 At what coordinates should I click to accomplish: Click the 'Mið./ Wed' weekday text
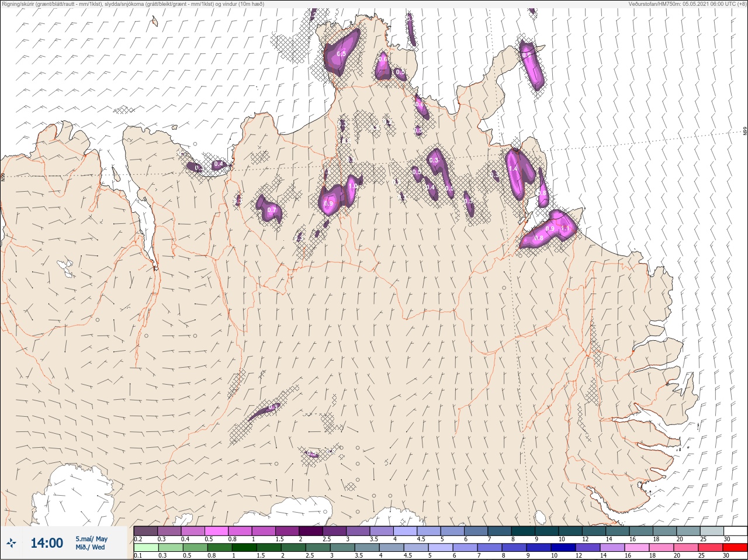(90, 547)
